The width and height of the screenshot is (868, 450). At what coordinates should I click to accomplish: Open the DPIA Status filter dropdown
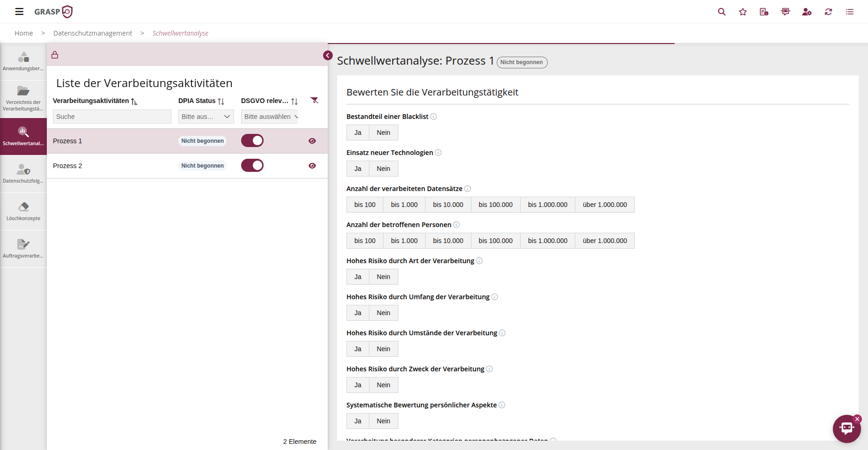[206, 117]
